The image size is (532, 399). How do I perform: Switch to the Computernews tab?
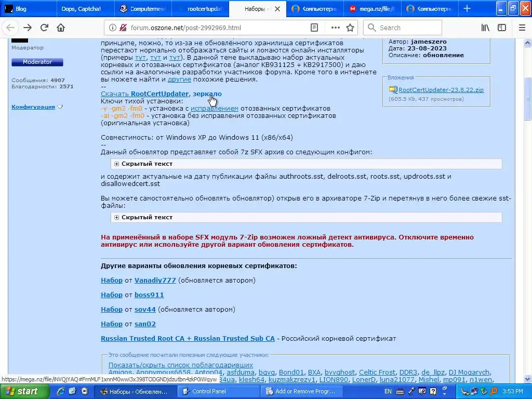143,9
